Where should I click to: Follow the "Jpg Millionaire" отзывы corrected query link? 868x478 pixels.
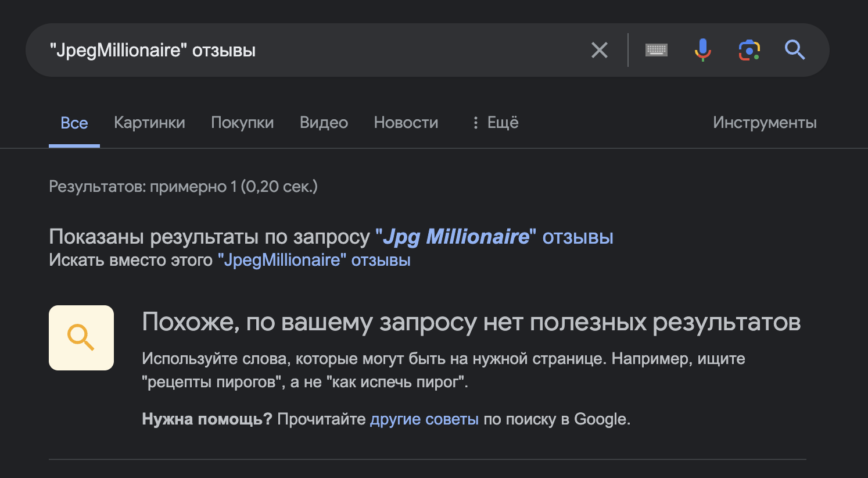[494, 237]
